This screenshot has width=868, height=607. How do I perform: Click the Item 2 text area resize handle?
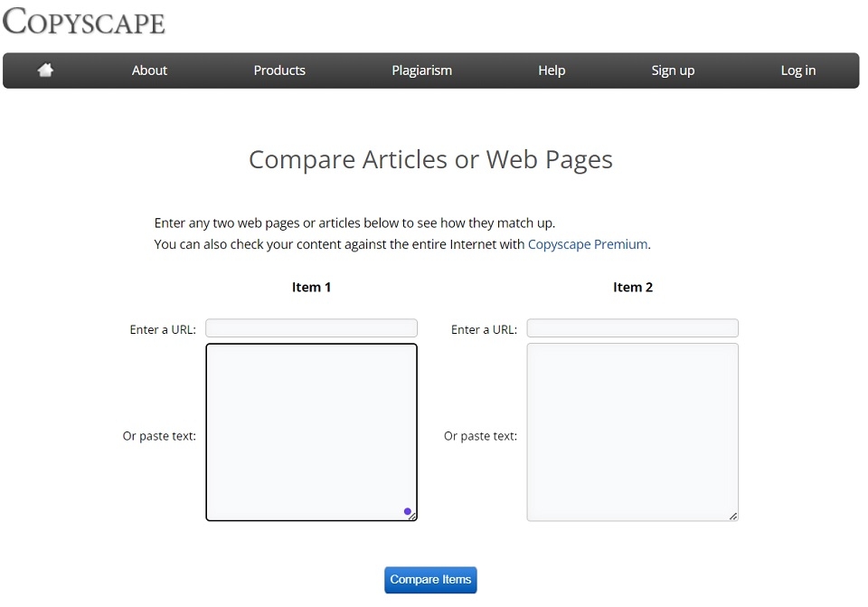pos(733,517)
